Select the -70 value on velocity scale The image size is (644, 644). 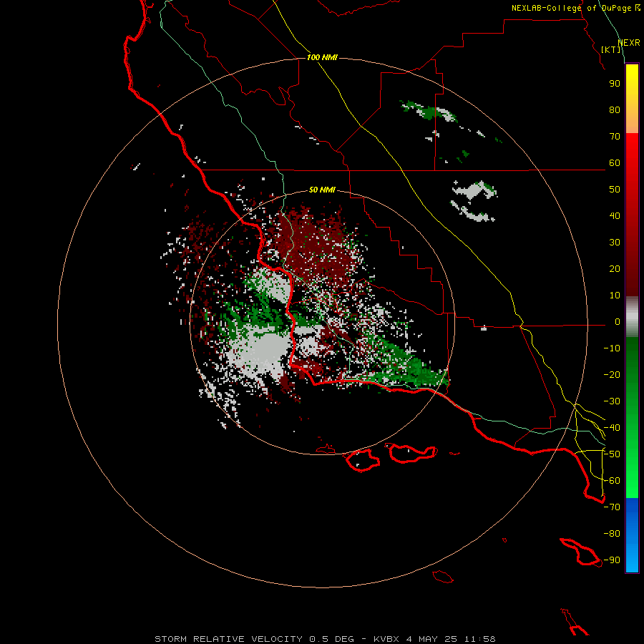(x=612, y=507)
